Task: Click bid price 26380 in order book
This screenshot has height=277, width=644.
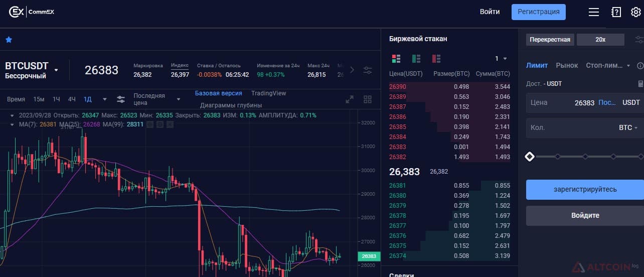Action: [398, 196]
